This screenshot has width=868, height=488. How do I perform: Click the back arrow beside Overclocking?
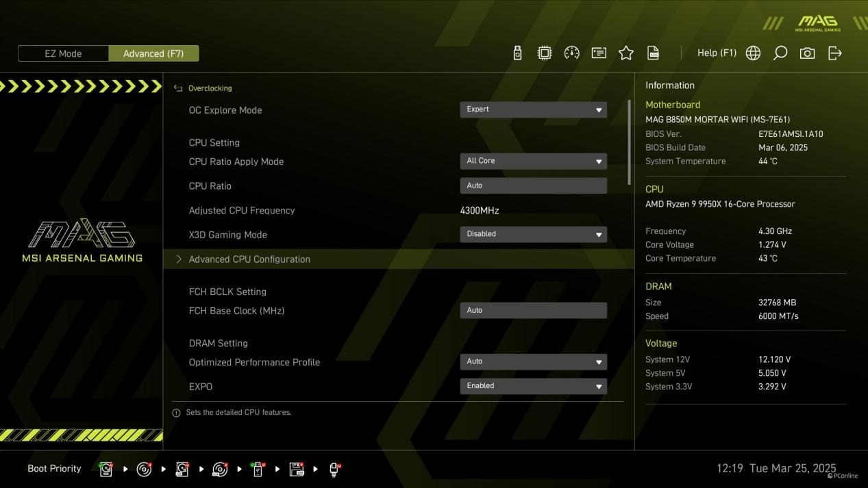178,88
